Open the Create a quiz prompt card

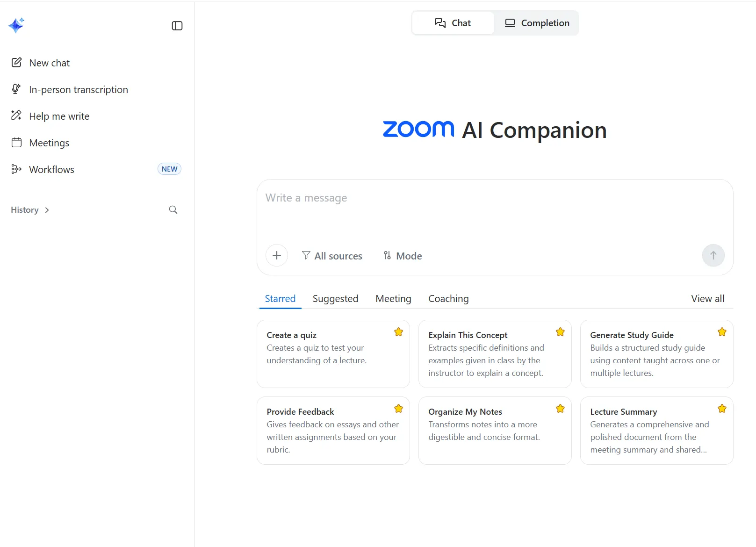point(333,354)
